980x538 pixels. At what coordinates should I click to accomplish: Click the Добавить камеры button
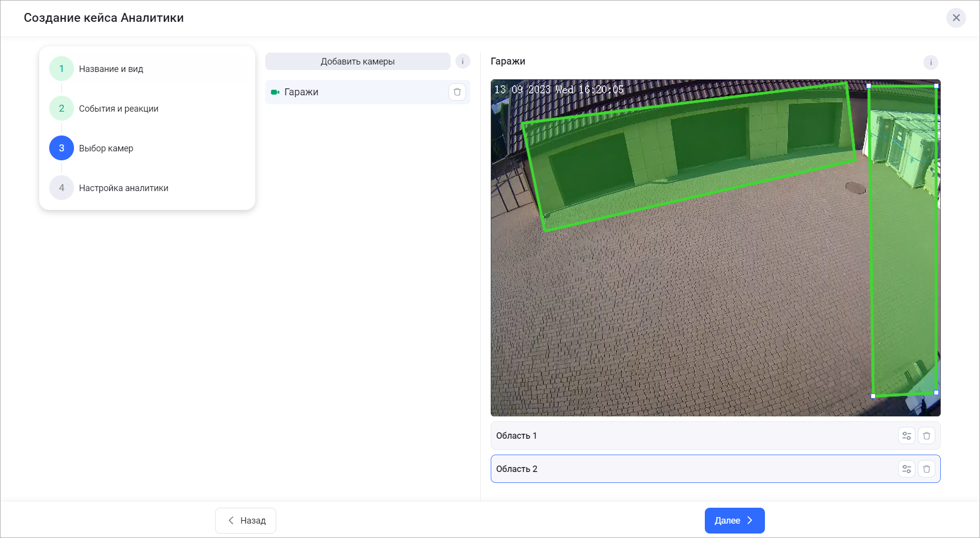[x=358, y=61]
